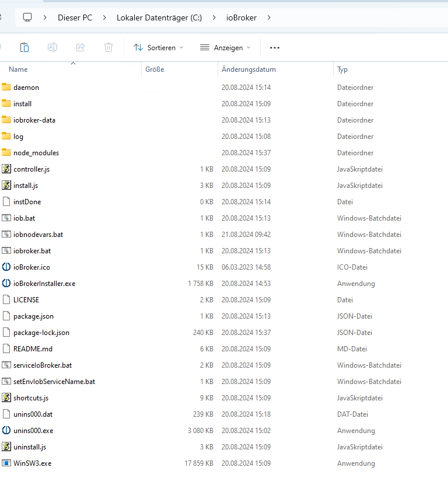Image resolution: width=448 pixels, height=499 pixels.
Task: Click the ioBroker.ico logo icon
Action: [6, 267]
